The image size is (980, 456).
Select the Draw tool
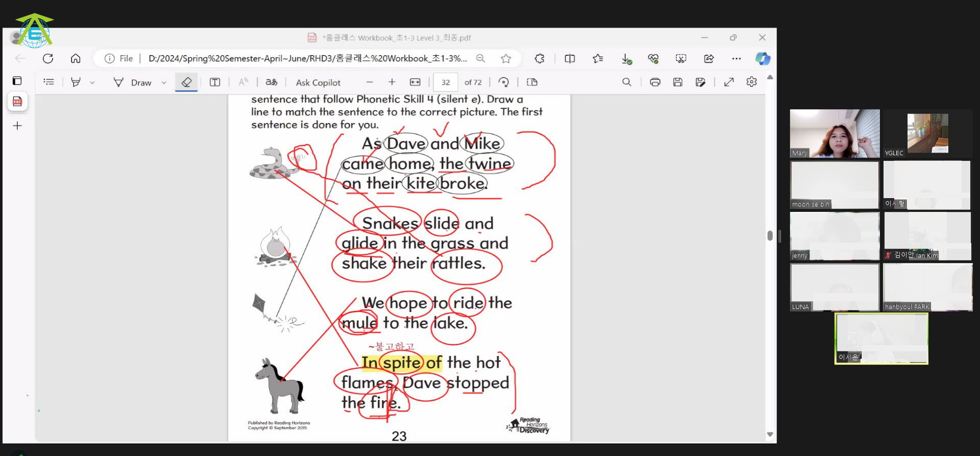132,82
